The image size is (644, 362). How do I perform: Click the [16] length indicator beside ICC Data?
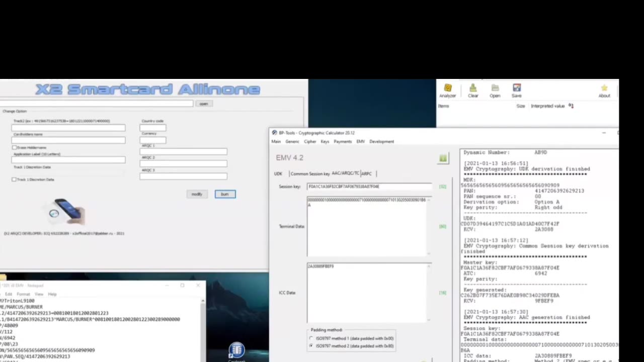[443, 292]
